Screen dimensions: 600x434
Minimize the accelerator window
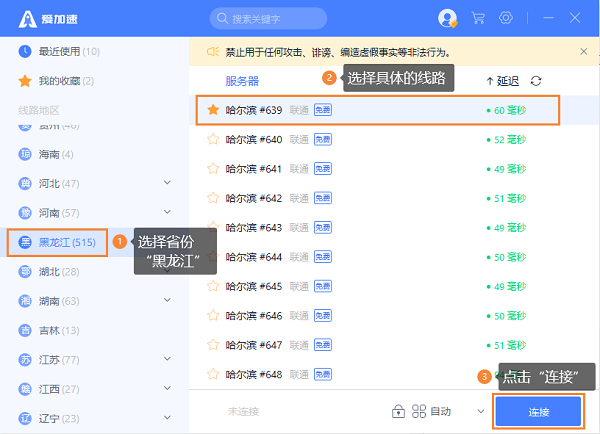click(x=548, y=18)
